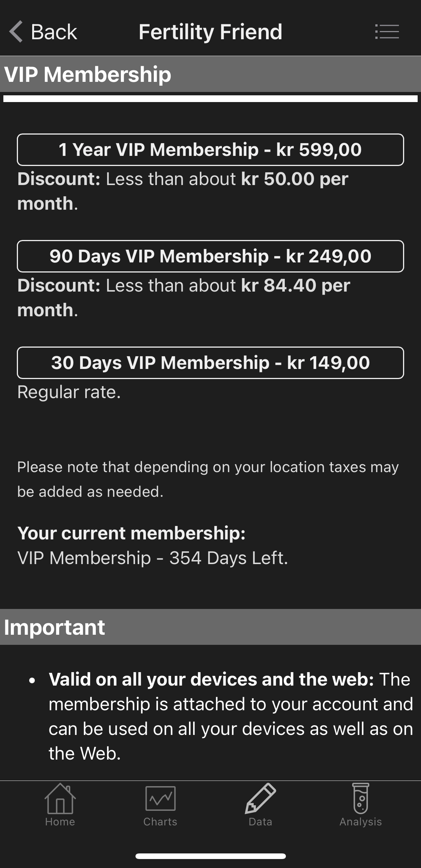
Task: Tap the Fertility Friend title
Action: pos(210,32)
